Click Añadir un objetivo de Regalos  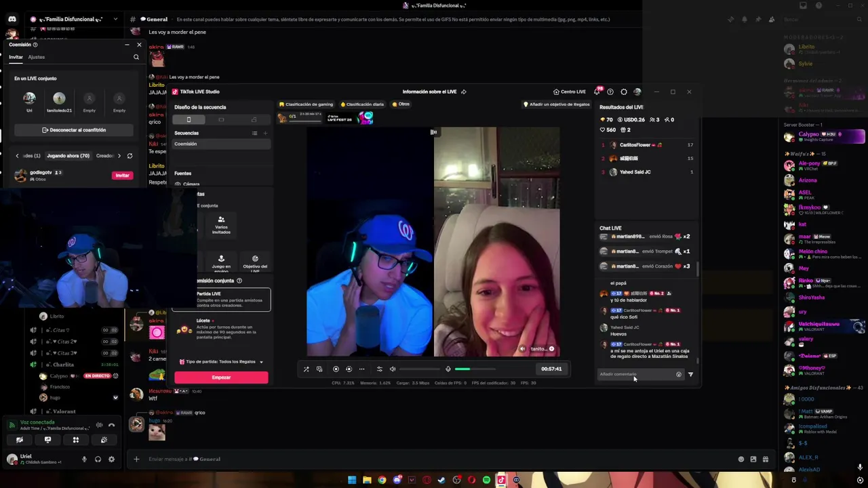[557, 104]
